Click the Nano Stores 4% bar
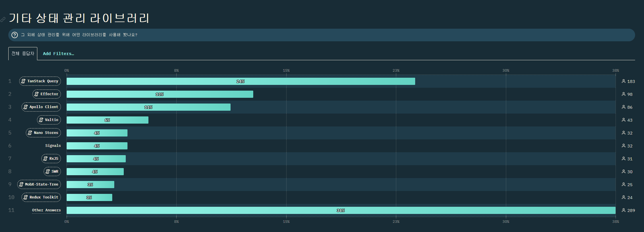 (x=97, y=133)
